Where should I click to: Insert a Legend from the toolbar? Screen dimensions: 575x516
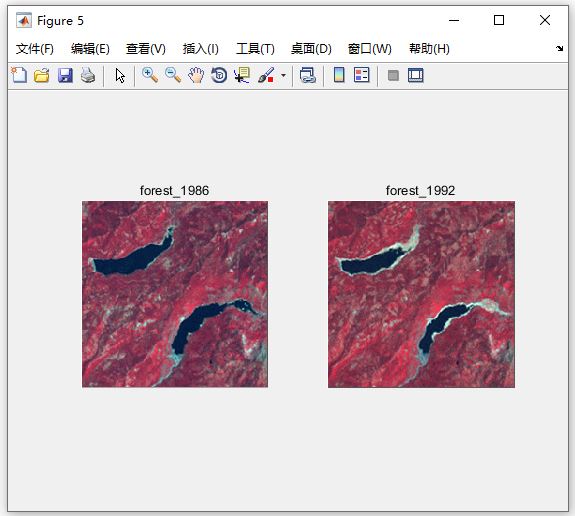(362, 76)
